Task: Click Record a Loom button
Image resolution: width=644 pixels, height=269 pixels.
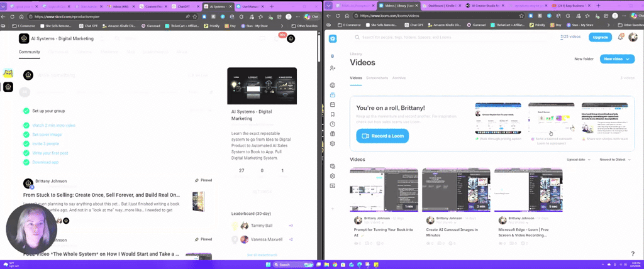Action: point(382,136)
